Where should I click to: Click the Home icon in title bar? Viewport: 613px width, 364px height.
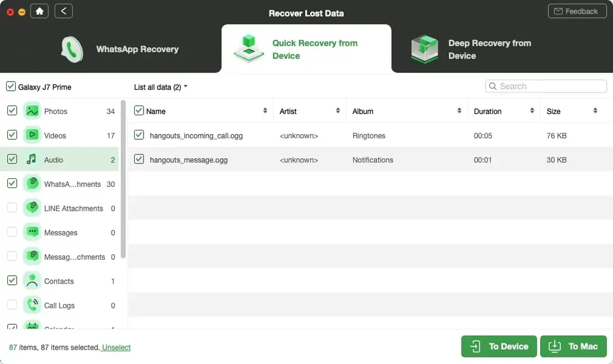pos(39,11)
